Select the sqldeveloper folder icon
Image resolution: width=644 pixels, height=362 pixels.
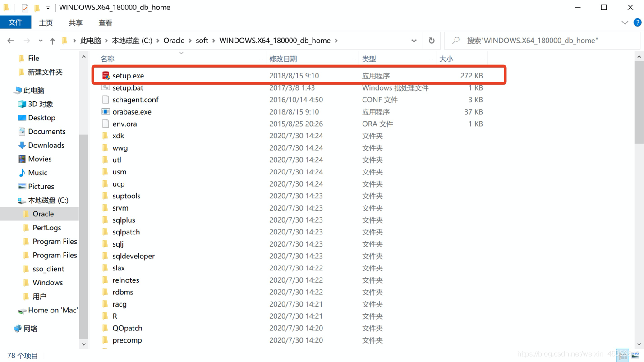point(105,256)
